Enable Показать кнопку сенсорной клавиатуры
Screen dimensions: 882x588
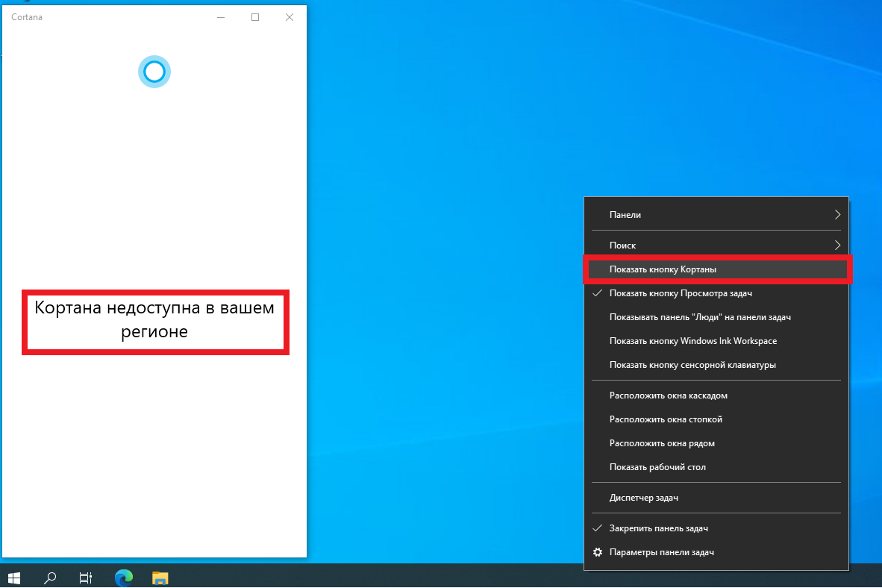click(716, 365)
